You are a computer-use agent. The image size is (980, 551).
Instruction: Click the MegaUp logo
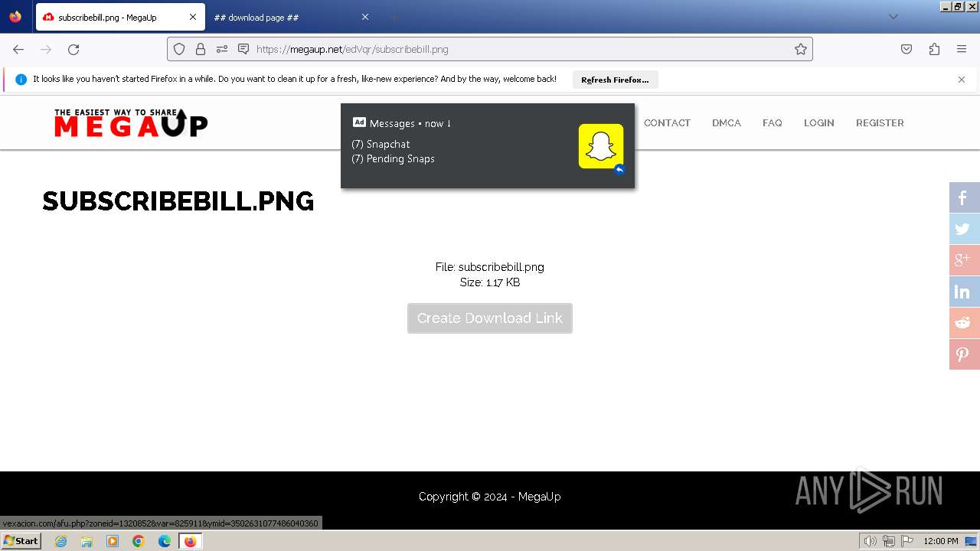[x=131, y=122]
